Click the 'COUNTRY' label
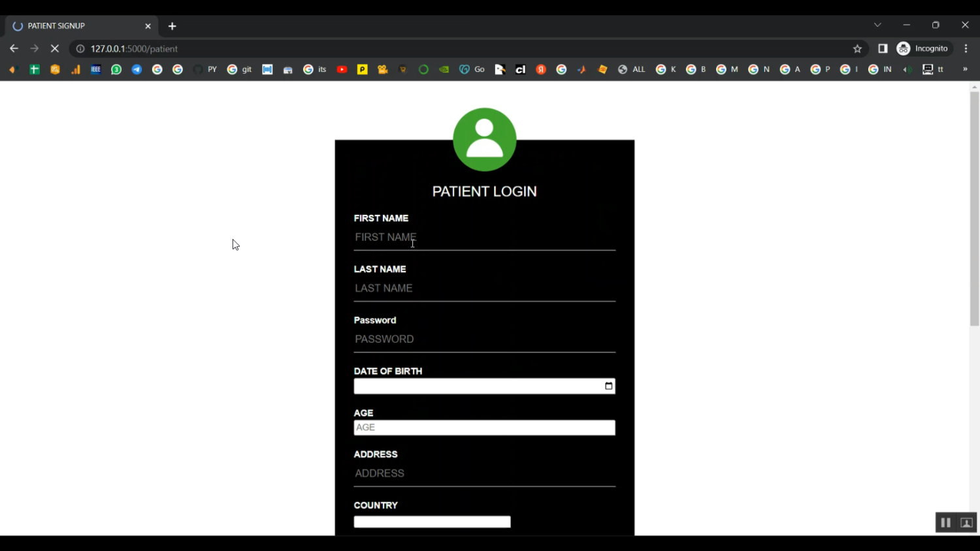 click(376, 505)
